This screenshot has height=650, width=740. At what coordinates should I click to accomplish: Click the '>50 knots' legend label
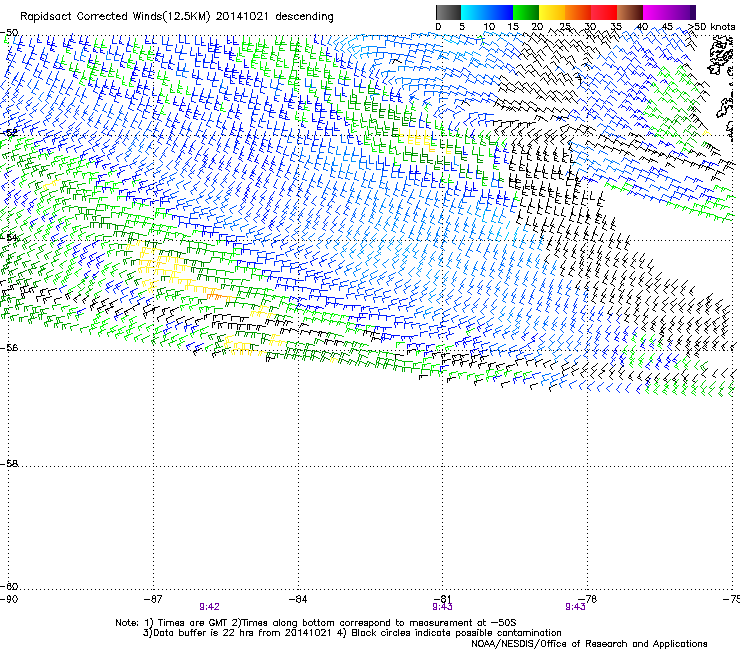pos(711,27)
